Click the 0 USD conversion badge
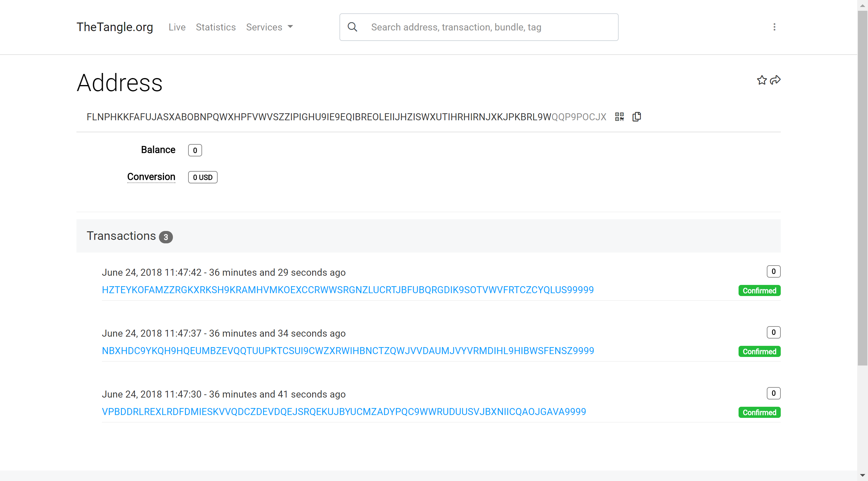This screenshot has width=868, height=481. [x=202, y=177]
